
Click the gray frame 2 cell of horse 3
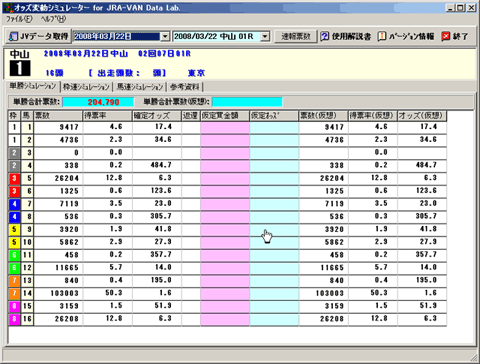(14, 153)
